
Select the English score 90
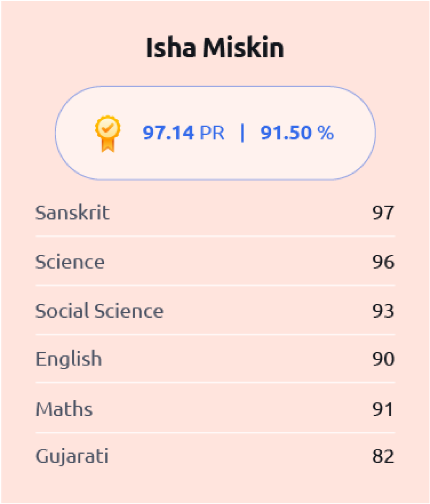coord(383,359)
